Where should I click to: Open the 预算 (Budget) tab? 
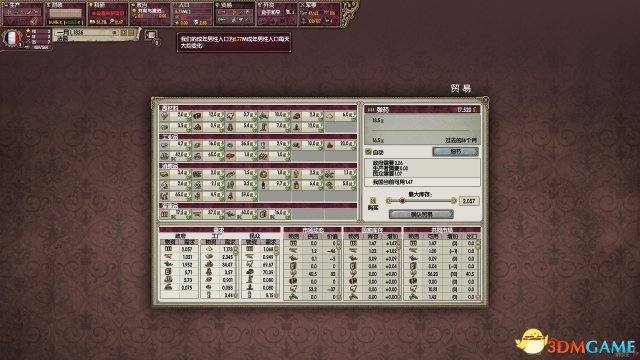[65, 13]
